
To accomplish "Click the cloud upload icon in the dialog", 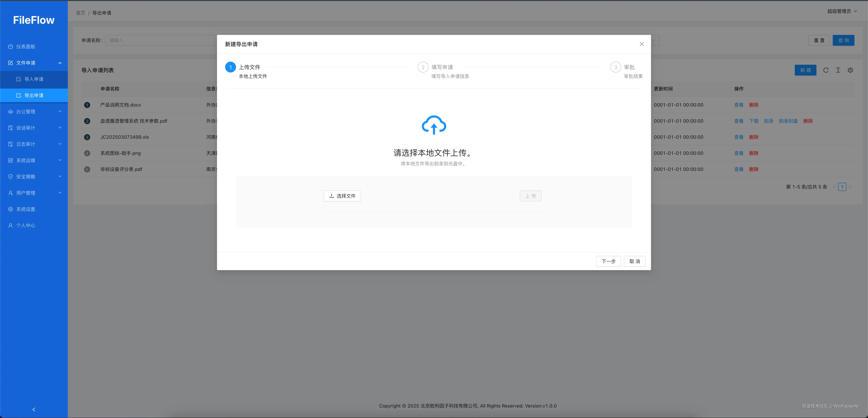I will 433,125.
